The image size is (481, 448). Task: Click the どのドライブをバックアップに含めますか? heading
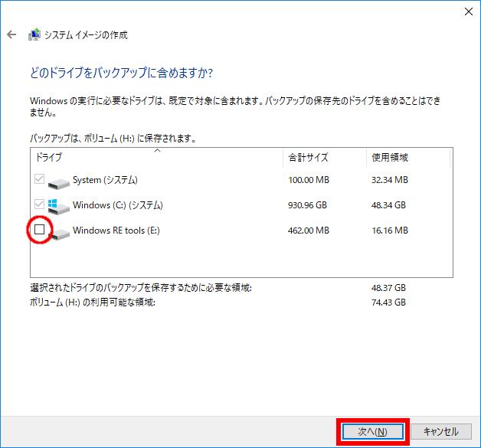pos(122,73)
